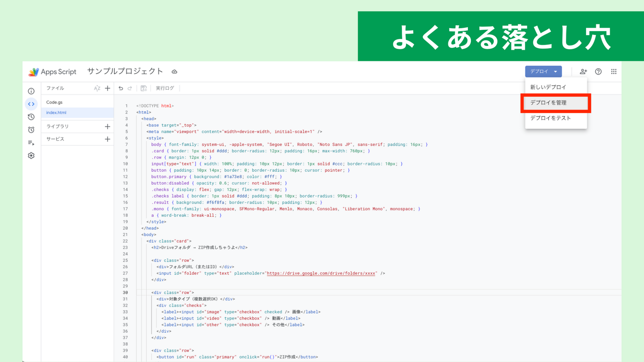Open the help question mark icon
This screenshot has height=362, width=644.
pos(598,72)
